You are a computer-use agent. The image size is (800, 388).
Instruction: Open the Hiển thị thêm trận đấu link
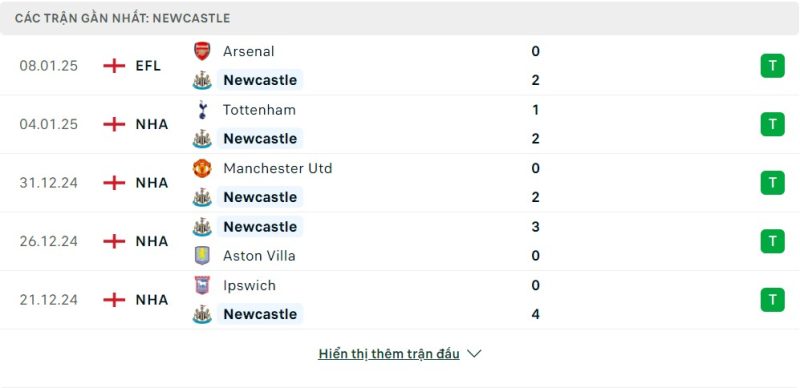click(389, 354)
